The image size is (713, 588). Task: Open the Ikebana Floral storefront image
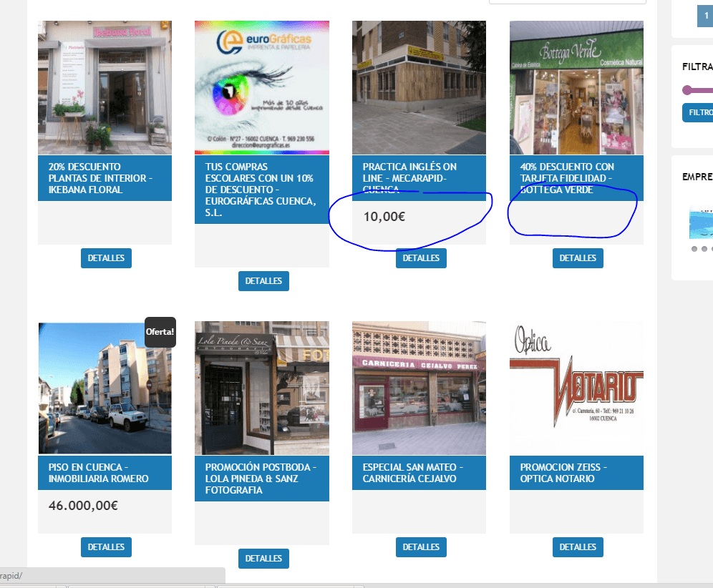click(105, 87)
